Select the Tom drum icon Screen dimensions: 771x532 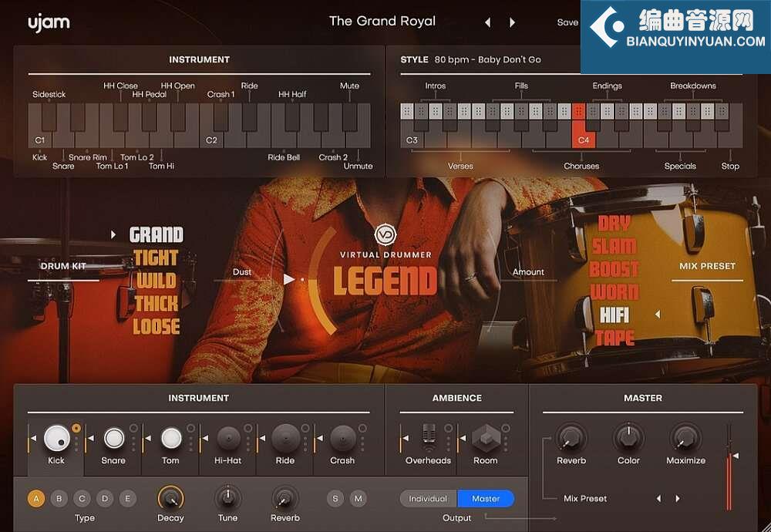point(171,438)
